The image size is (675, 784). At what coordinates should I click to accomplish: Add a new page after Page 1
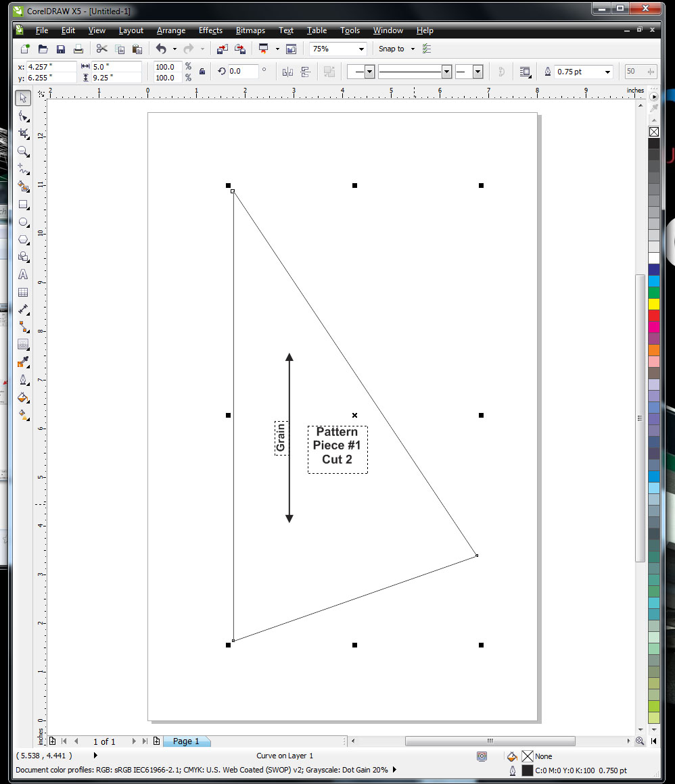157,741
